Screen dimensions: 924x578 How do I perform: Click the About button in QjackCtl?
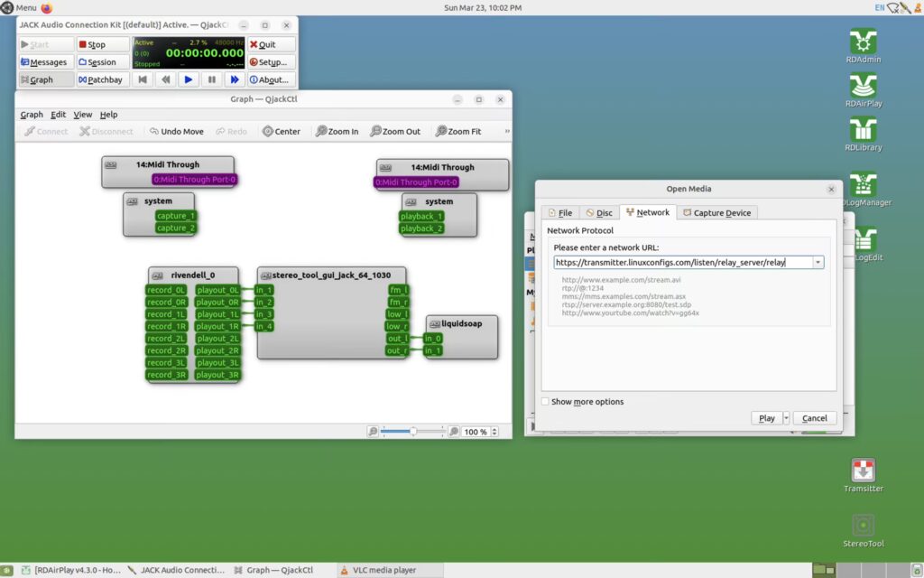tap(271, 79)
